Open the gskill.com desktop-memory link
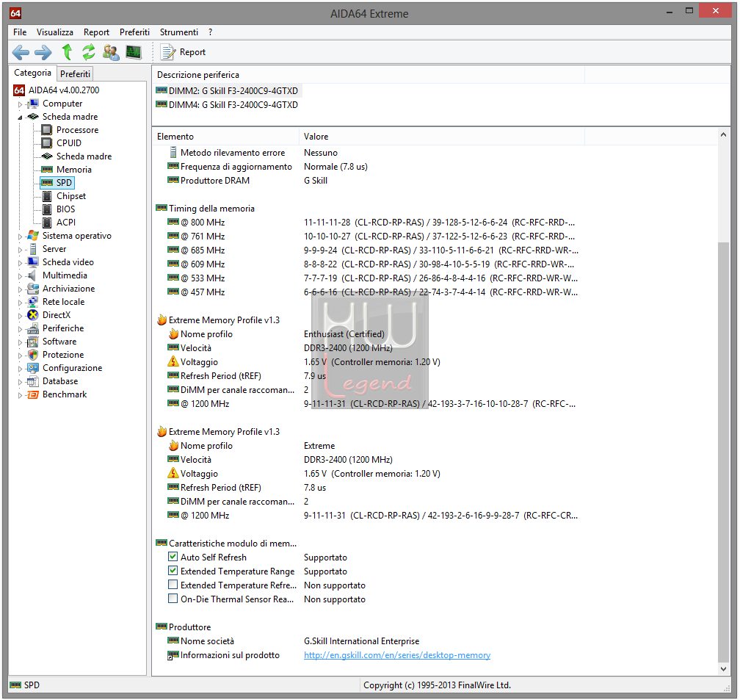The height and width of the screenshot is (700, 740). point(397,655)
